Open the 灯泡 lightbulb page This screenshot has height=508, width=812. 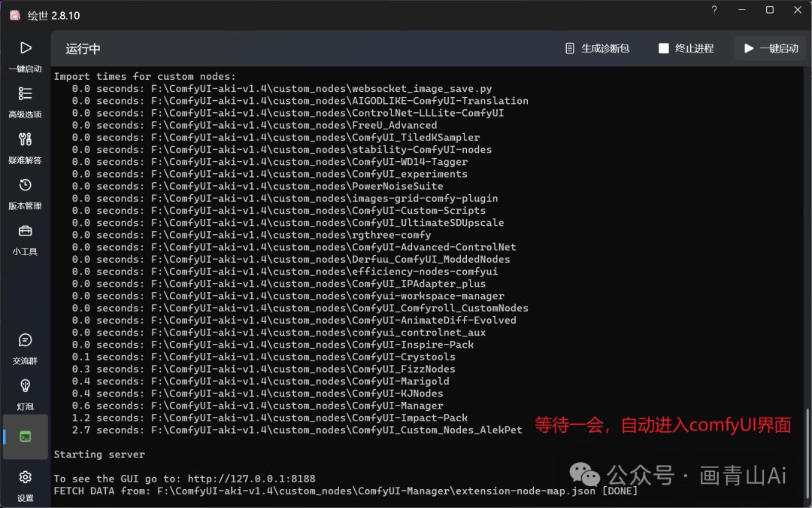(x=25, y=394)
